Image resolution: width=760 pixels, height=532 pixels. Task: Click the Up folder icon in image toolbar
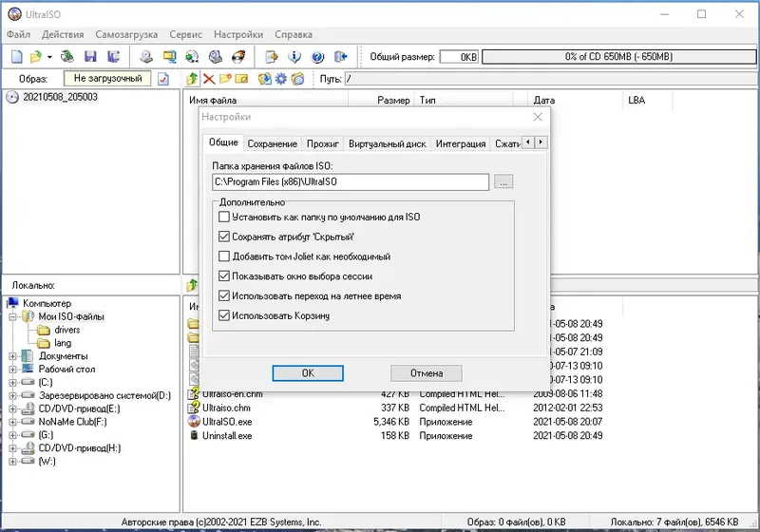[193, 79]
